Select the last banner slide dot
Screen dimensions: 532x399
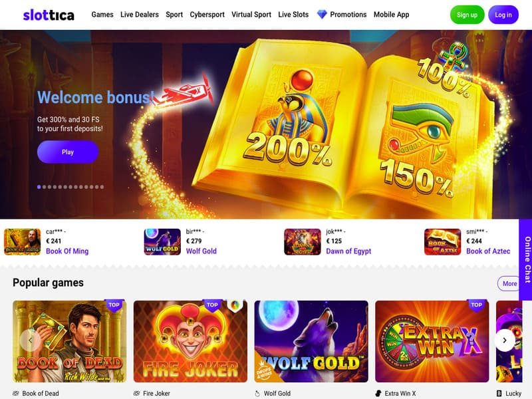pos(102,187)
